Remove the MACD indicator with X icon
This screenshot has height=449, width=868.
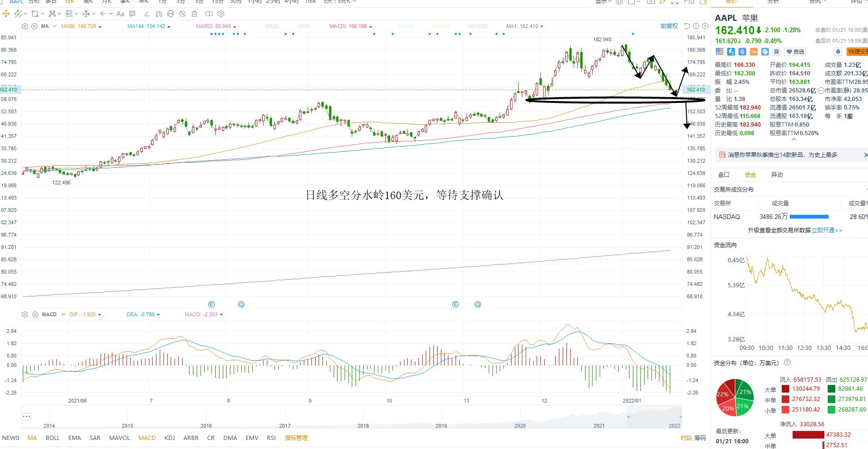(x=35, y=314)
